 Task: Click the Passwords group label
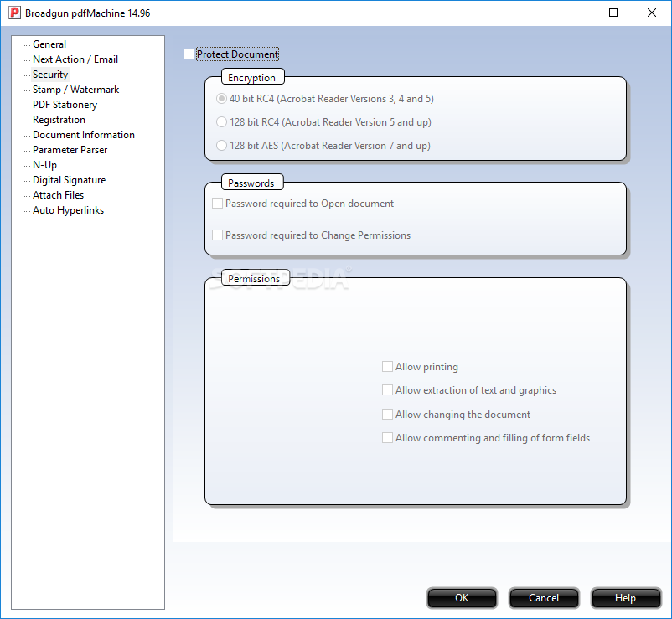[251, 183]
